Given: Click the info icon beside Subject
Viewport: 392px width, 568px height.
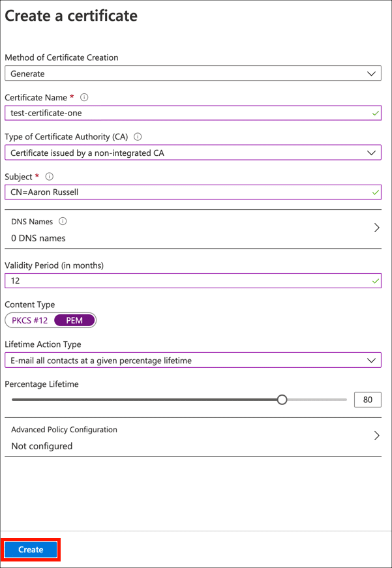Looking at the screenshot, I should pyautogui.click(x=50, y=177).
